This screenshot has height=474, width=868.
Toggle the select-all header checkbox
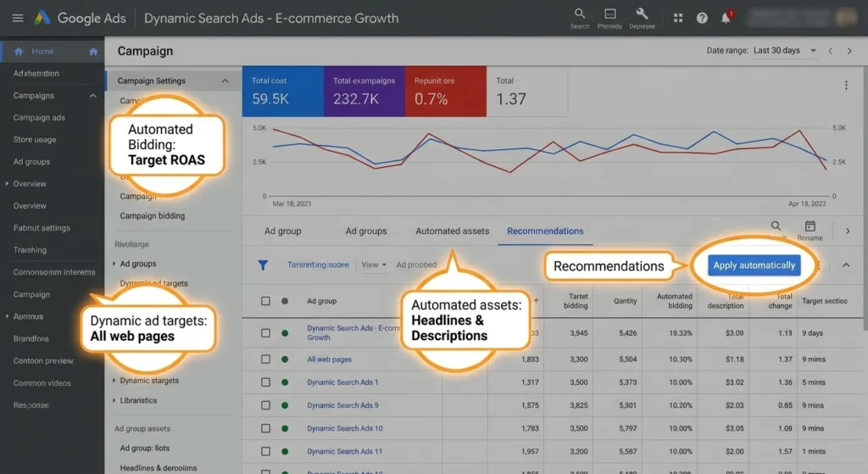click(265, 301)
